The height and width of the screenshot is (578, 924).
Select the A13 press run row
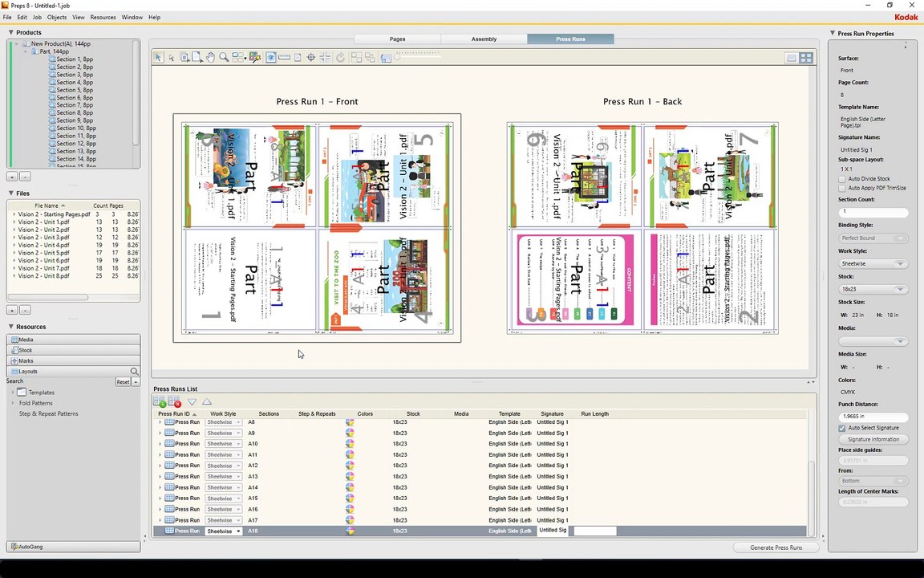click(x=480, y=477)
